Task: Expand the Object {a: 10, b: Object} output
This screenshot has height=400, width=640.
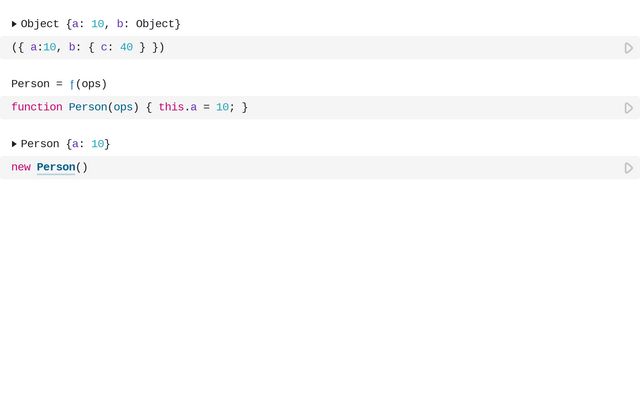Action: coord(14,24)
